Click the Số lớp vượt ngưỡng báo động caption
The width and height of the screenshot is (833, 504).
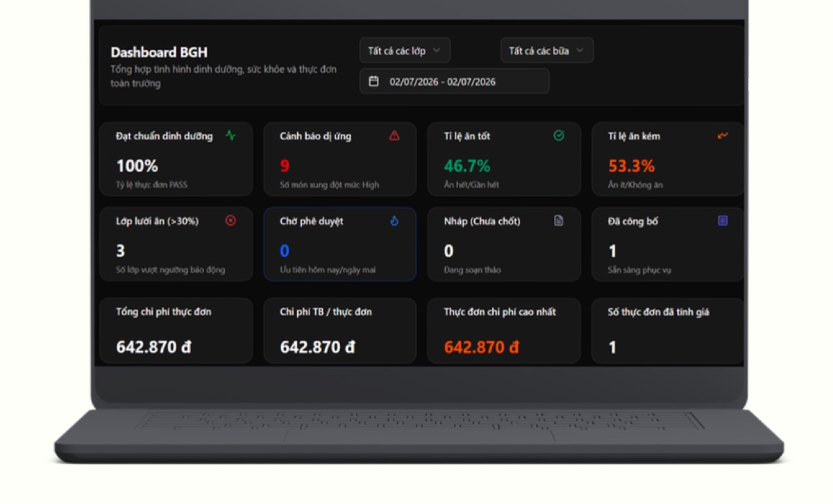tap(170, 270)
